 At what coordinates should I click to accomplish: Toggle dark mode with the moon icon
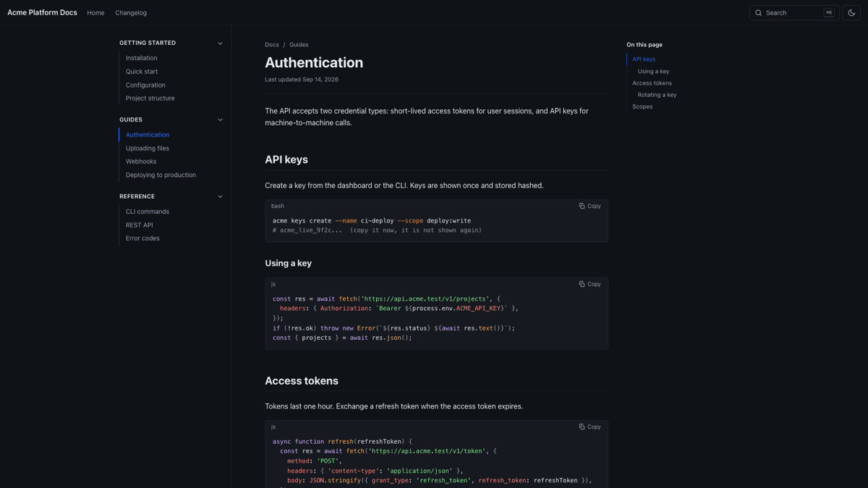[851, 12]
